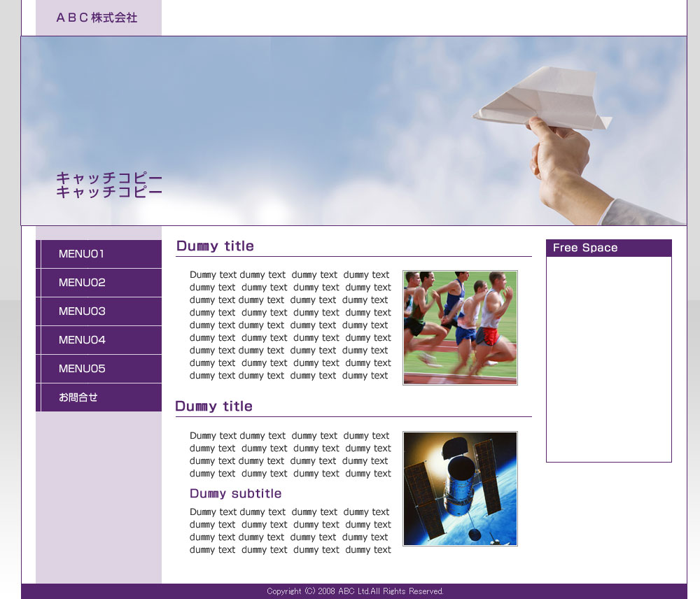
Task: Open the お問合せ contact menu item
Action: pyautogui.click(x=99, y=397)
